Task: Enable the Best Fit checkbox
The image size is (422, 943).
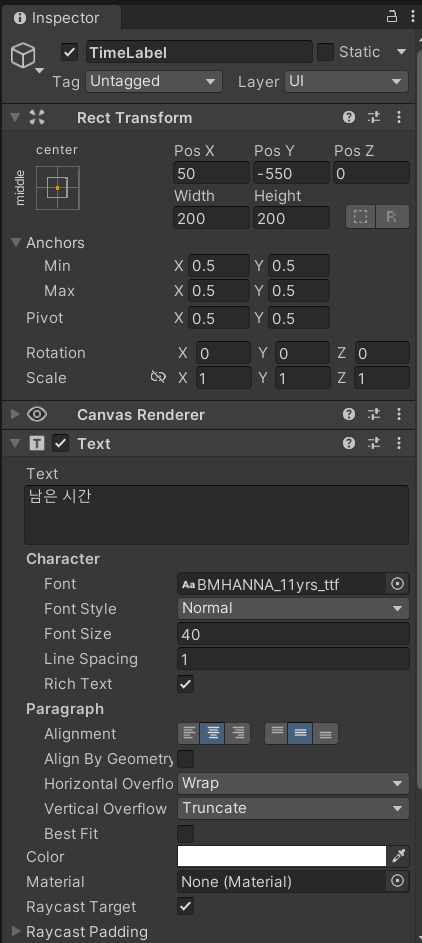Action: click(185, 834)
